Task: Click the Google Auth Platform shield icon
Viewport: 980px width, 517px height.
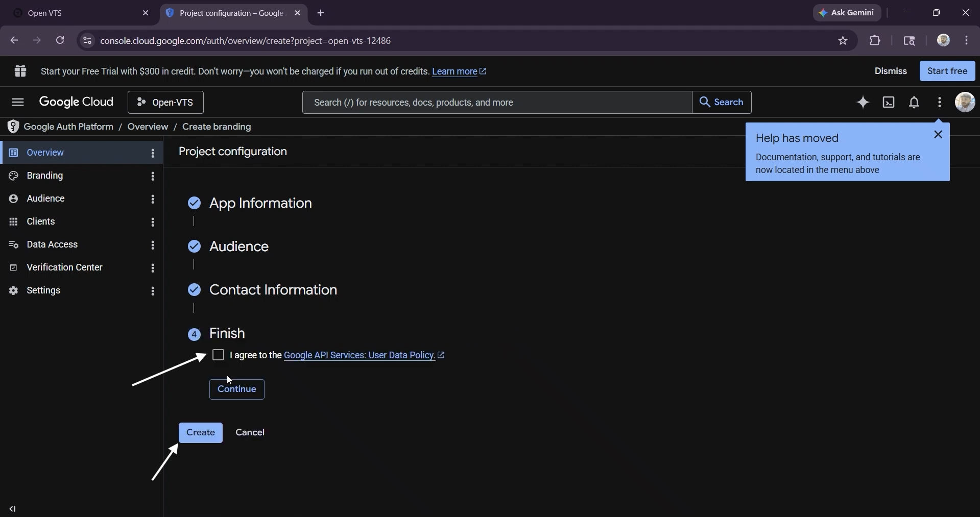Action: tap(13, 127)
